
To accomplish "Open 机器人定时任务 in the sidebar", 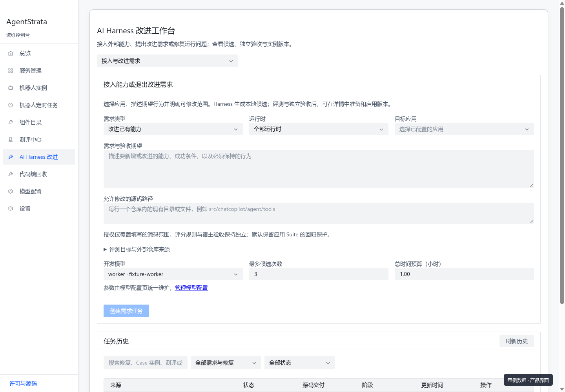I will [39, 105].
